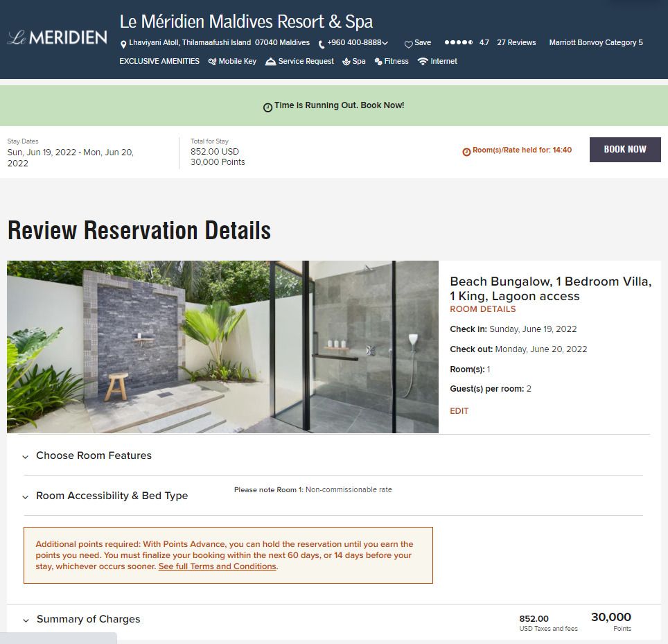668x644 pixels.
Task: Click the EDIT reservation link
Action: tap(459, 411)
